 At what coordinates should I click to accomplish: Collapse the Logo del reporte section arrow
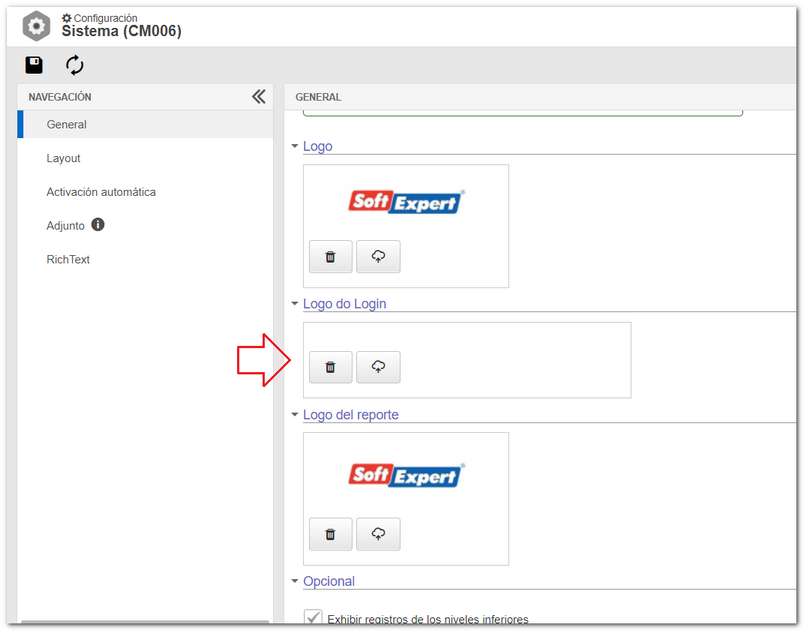click(x=295, y=415)
